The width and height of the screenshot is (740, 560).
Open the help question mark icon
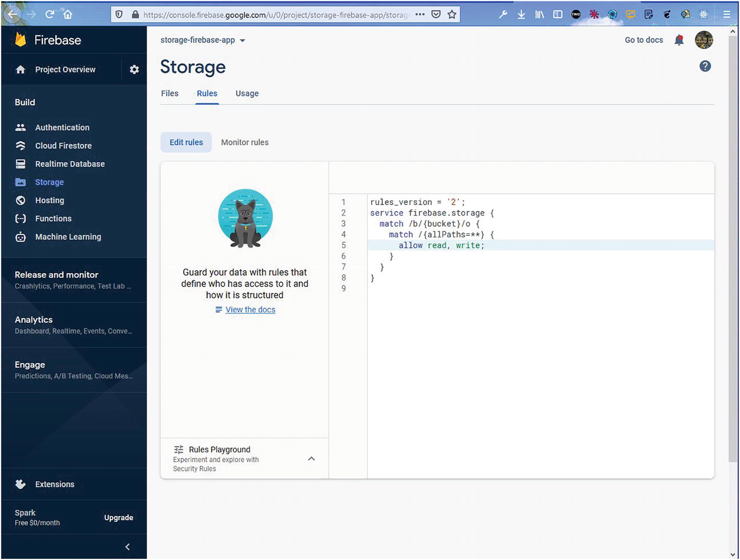[x=705, y=66]
